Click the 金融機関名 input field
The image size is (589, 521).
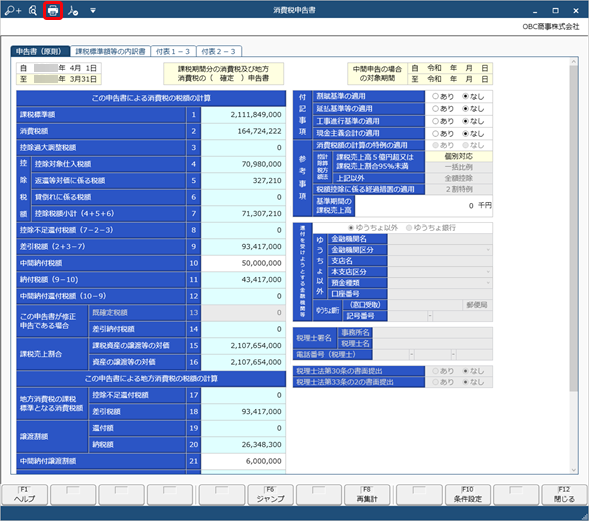tap(440, 239)
